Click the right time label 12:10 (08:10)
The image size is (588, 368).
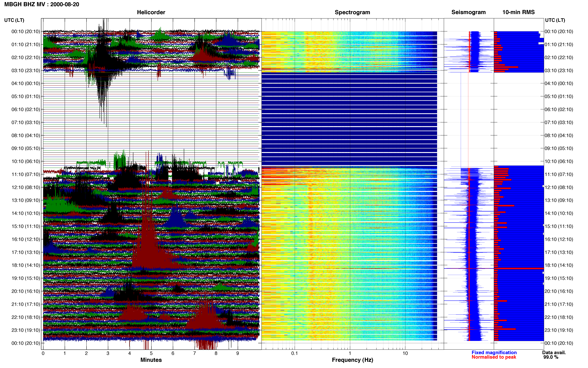coord(559,187)
